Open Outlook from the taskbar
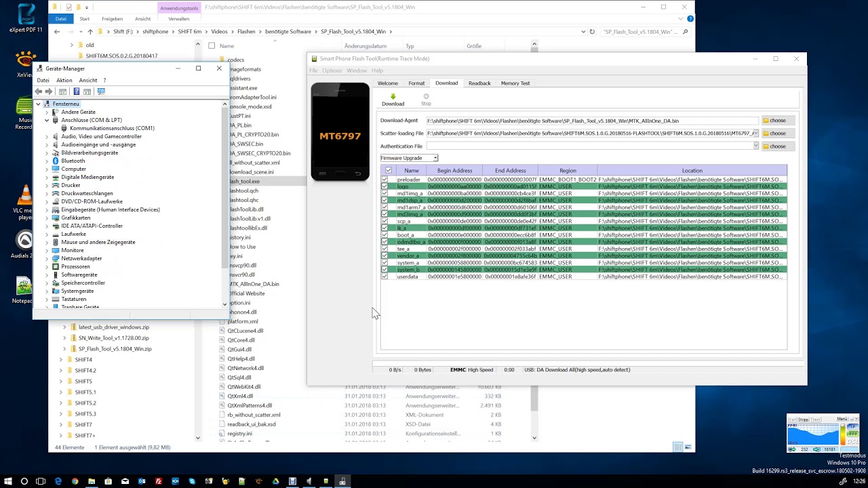The height and width of the screenshot is (488, 868). coord(142,481)
